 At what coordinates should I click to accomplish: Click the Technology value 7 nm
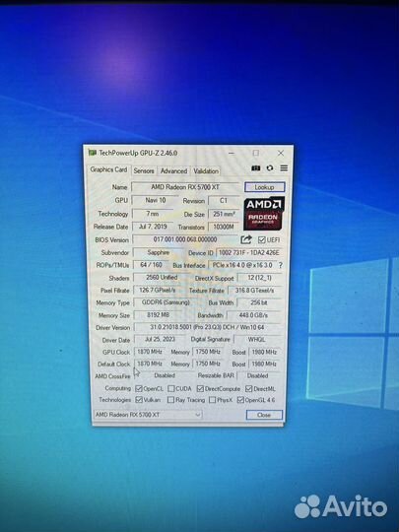(x=153, y=214)
